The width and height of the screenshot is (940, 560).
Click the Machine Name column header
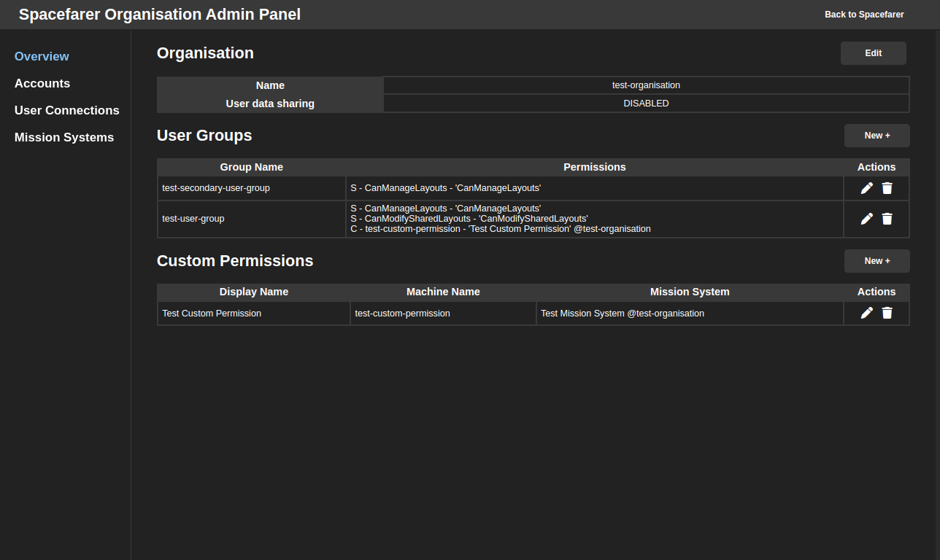tap(443, 292)
